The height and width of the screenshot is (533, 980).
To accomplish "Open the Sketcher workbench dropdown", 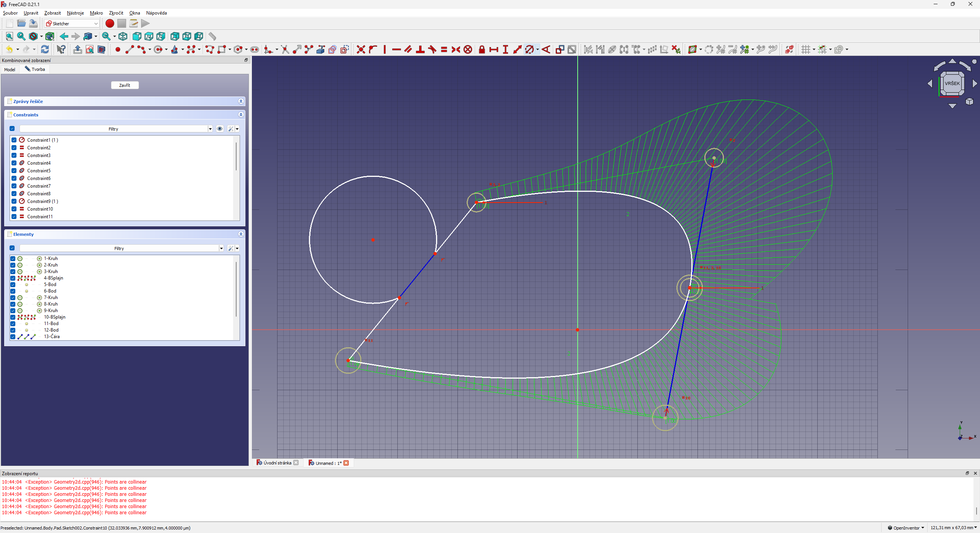I will pos(72,24).
